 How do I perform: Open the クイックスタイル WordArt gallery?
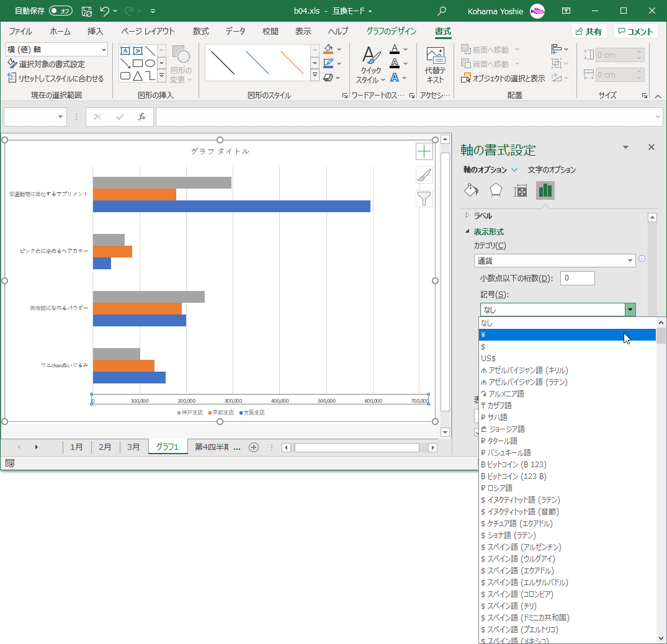(x=370, y=65)
